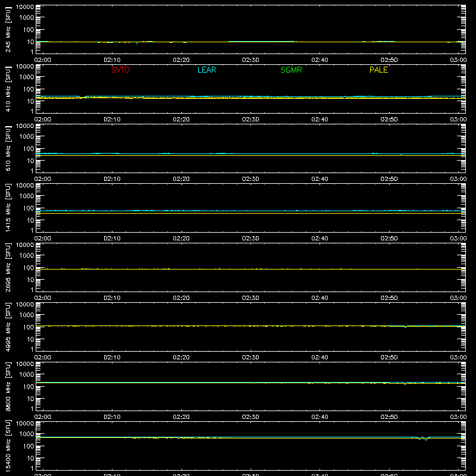This screenshot has width=476, height=476.
Task: Click 02:20 time label below 410 MHz plot
Action: [x=181, y=120]
